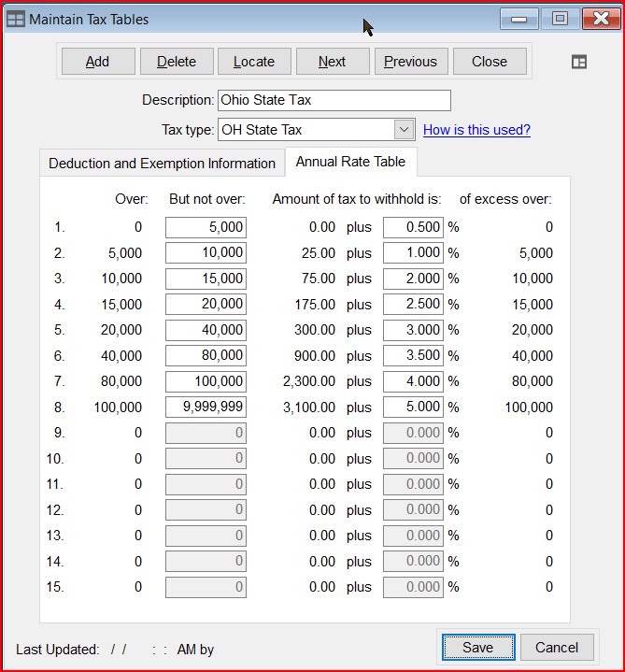Click row 5 'But not over' field 40,000
The height and width of the screenshot is (672, 625).
206,330
